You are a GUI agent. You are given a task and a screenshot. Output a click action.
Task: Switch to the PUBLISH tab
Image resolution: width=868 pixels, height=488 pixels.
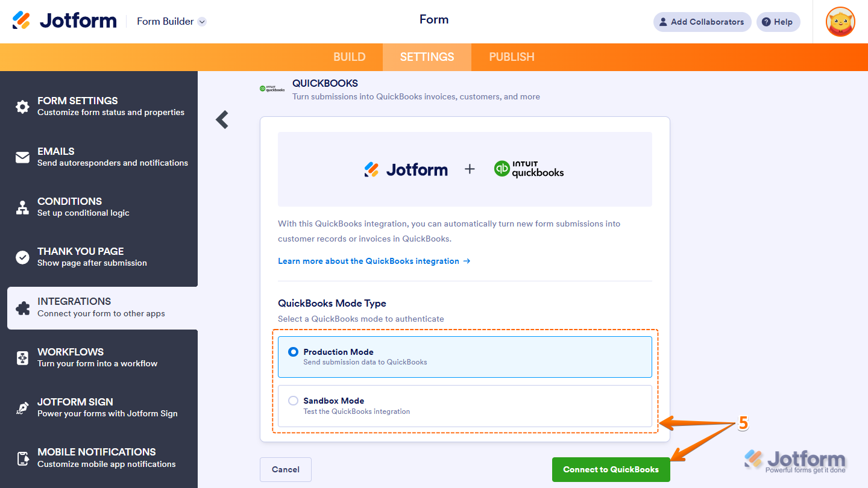512,57
